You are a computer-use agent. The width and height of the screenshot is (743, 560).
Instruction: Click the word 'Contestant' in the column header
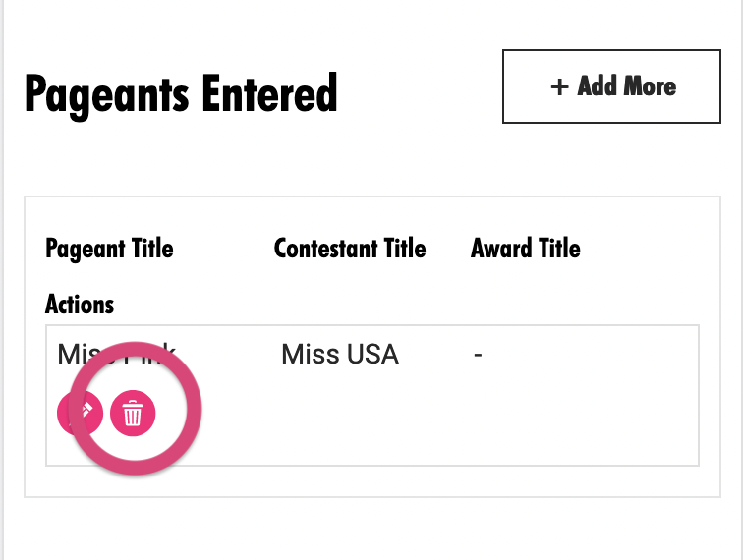[325, 249]
